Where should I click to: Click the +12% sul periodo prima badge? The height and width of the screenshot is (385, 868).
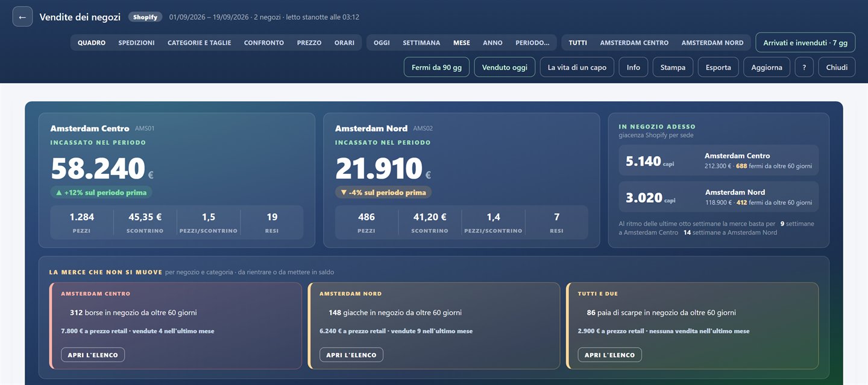(x=101, y=192)
